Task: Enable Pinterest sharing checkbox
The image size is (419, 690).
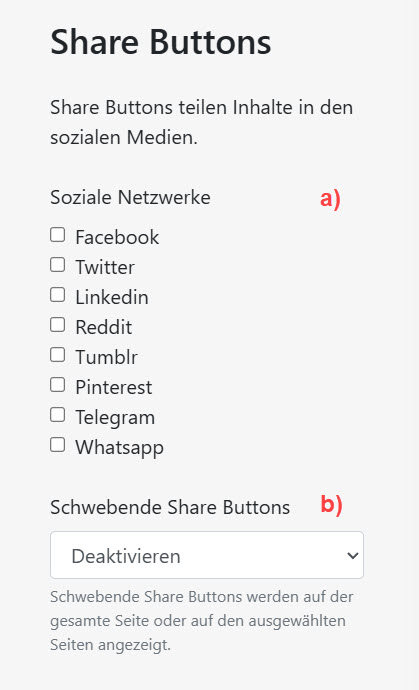Action: tap(58, 385)
